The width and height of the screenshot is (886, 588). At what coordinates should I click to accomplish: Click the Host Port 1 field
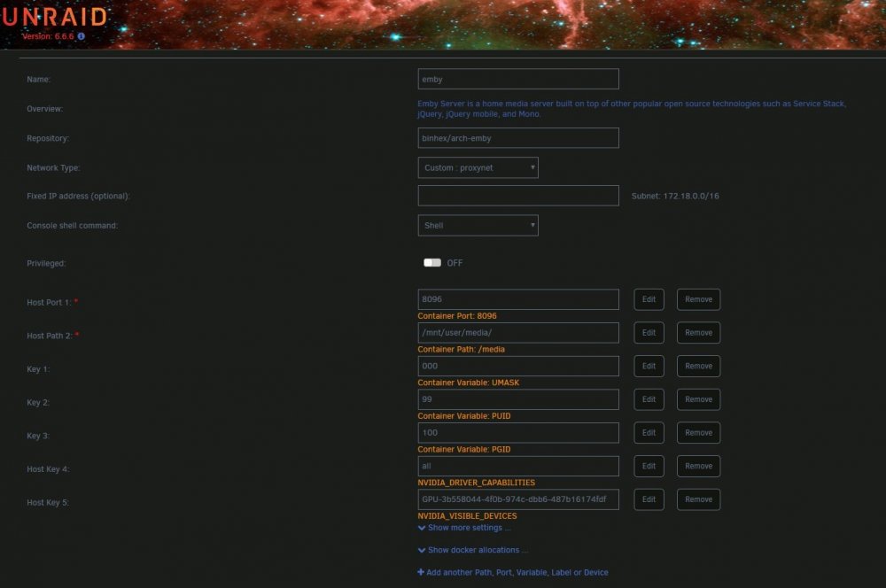coord(518,299)
